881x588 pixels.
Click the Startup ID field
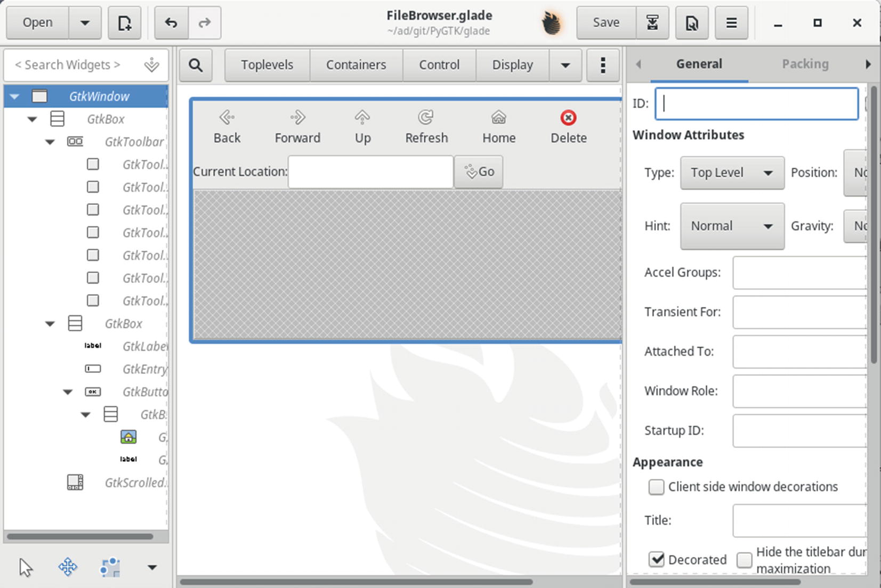click(x=799, y=430)
